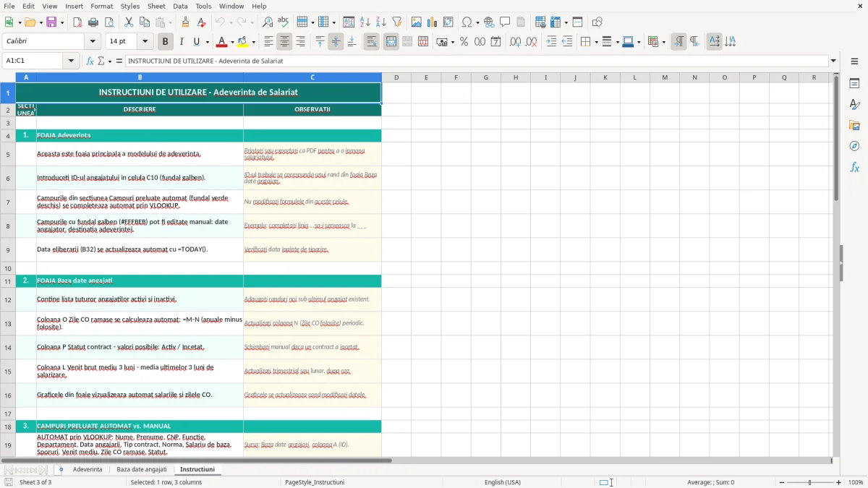This screenshot has width=868, height=488.
Task: Click the Sort dialog icon
Action: 349,22
